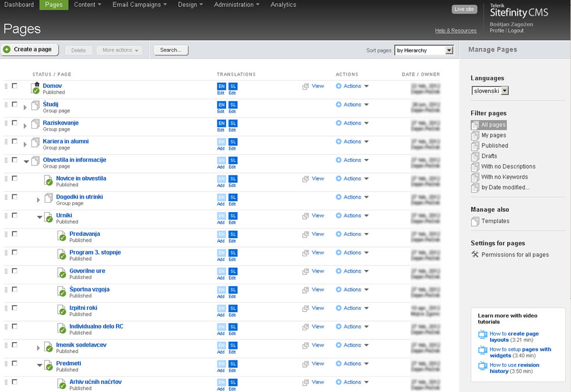Click the drag handle beside Študij row
571x392 pixels.
click(6, 105)
